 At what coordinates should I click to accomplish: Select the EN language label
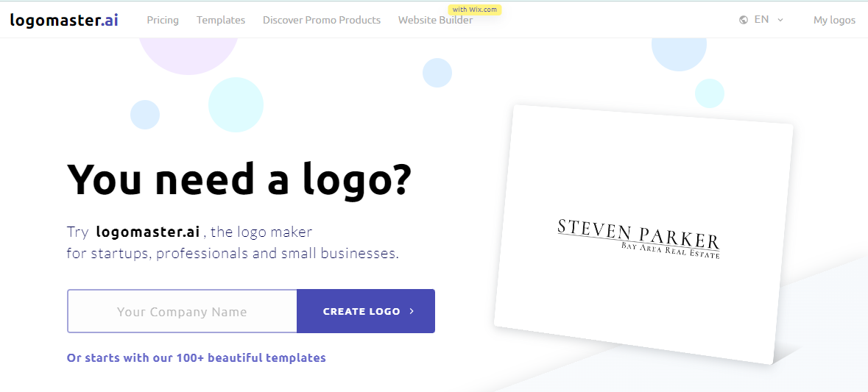coord(761,19)
